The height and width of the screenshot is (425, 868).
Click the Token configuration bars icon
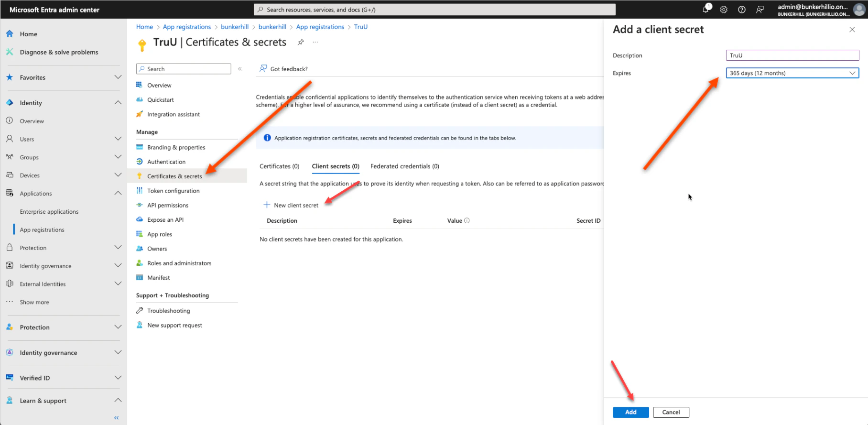(140, 191)
